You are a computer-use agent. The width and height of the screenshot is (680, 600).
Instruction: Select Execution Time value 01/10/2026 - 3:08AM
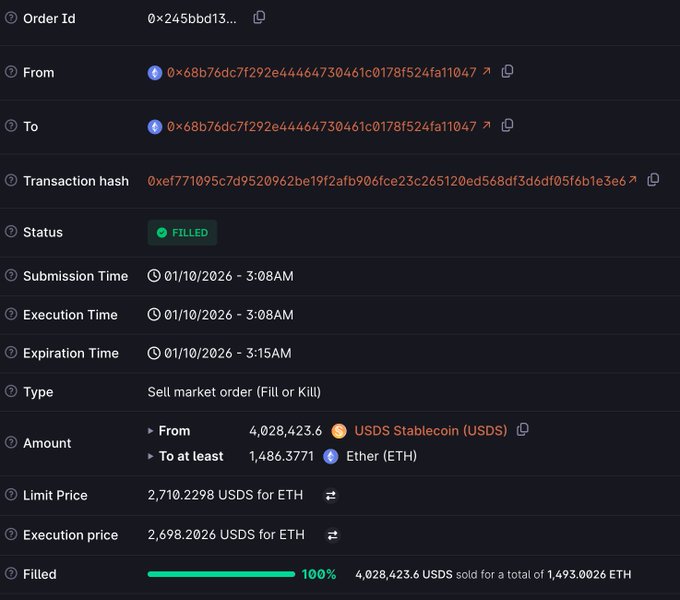click(229, 315)
